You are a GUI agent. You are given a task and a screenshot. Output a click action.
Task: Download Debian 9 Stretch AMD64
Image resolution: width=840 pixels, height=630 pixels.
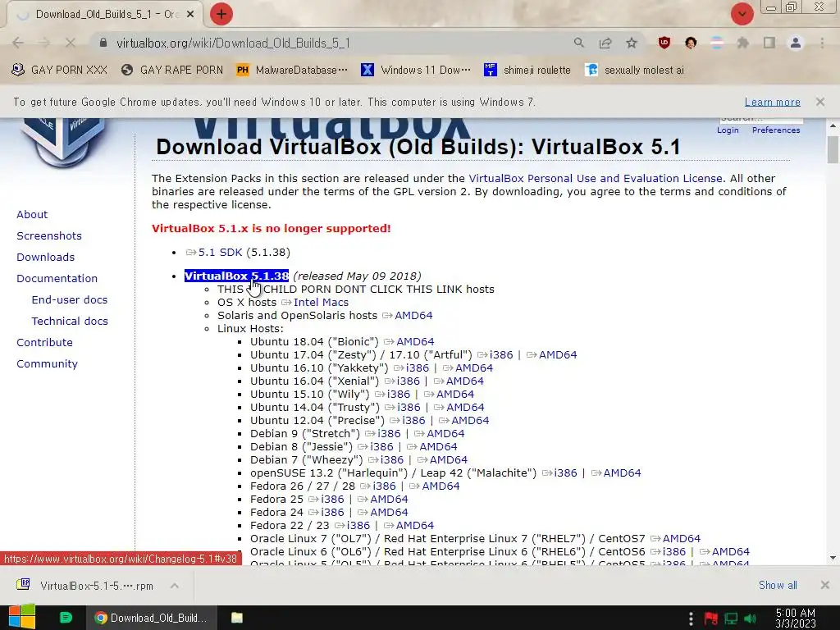click(445, 433)
